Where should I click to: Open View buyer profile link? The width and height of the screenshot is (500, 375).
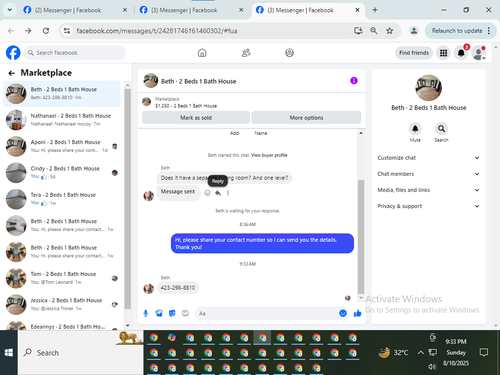pos(269,155)
